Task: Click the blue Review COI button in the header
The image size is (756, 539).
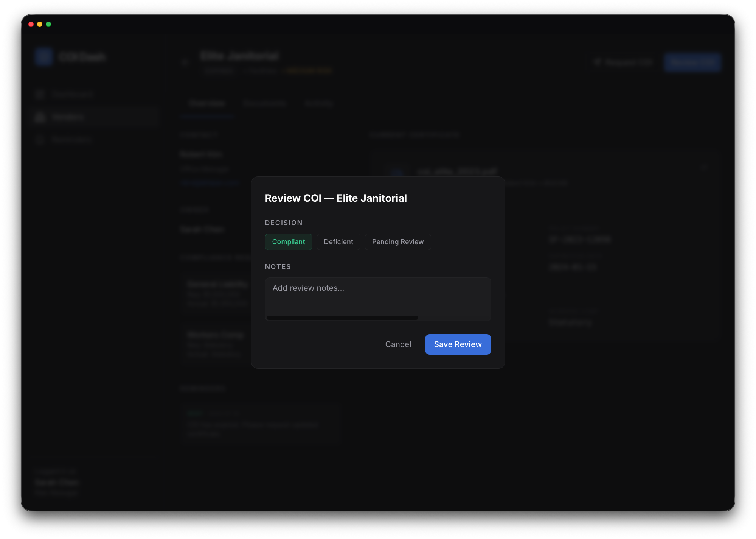Action: [x=692, y=62]
